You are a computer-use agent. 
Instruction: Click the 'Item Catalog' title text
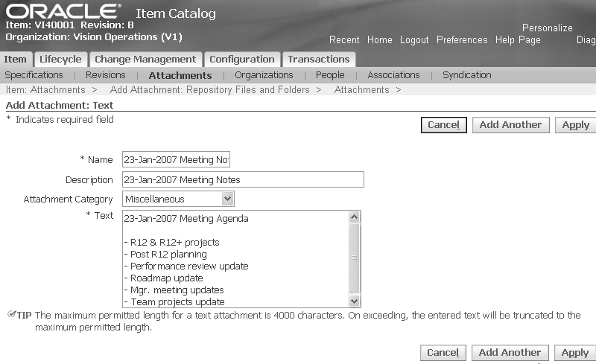coord(176,13)
